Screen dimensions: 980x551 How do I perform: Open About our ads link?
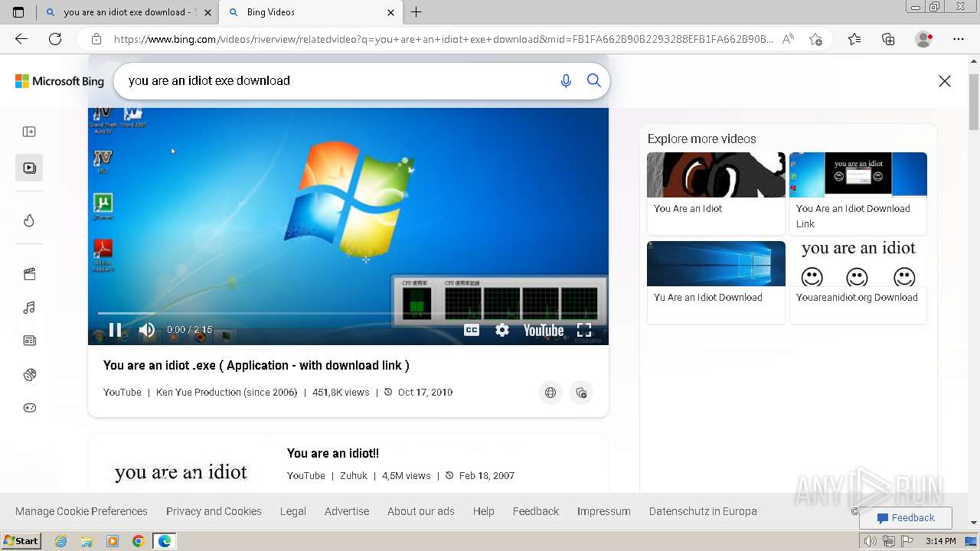(421, 511)
